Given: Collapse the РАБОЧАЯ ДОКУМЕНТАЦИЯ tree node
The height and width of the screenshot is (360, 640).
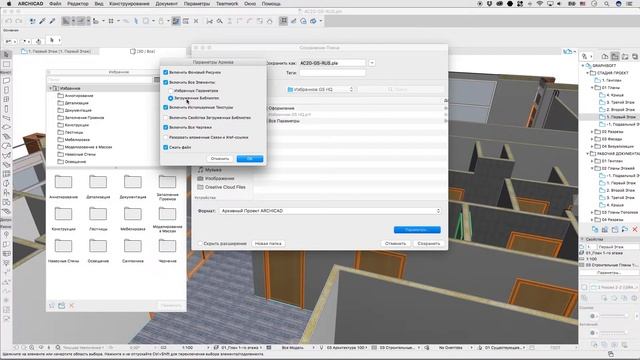Looking at the screenshot, I should point(588,153).
